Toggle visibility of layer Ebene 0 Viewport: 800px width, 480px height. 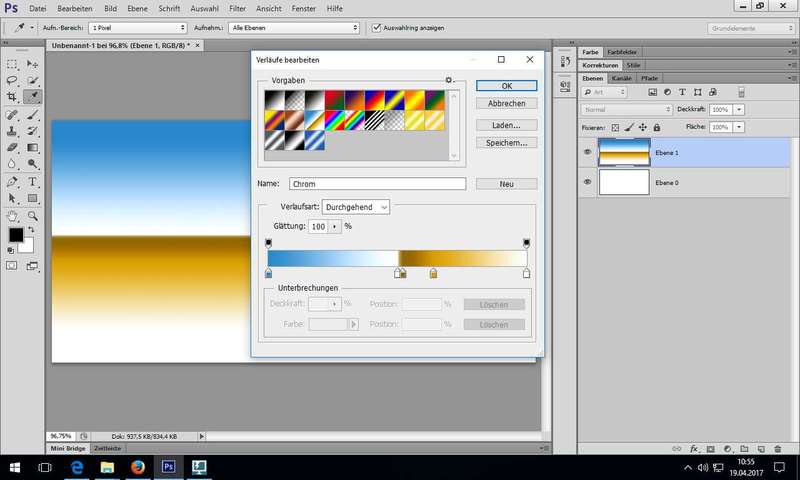(588, 181)
